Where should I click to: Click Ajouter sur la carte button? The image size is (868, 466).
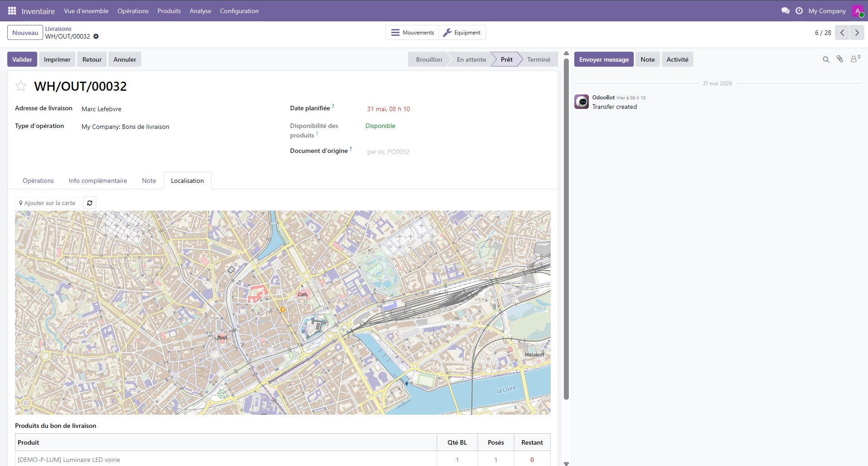point(47,203)
